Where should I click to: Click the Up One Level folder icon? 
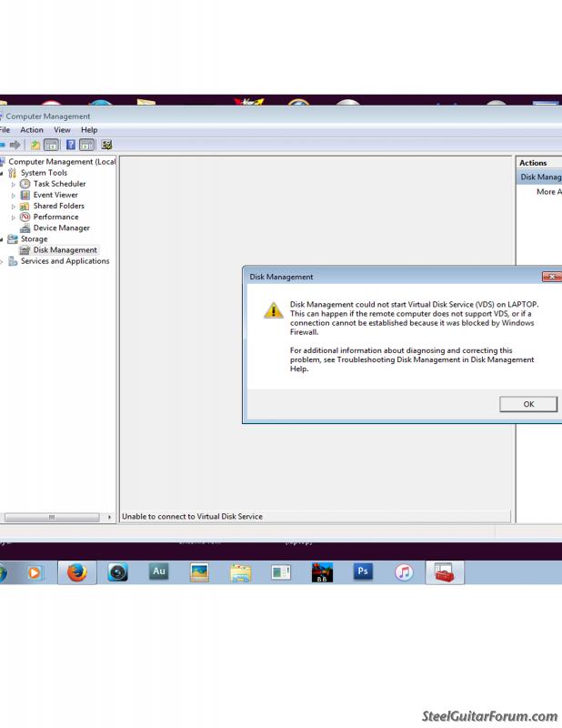pyautogui.click(x=35, y=145)
